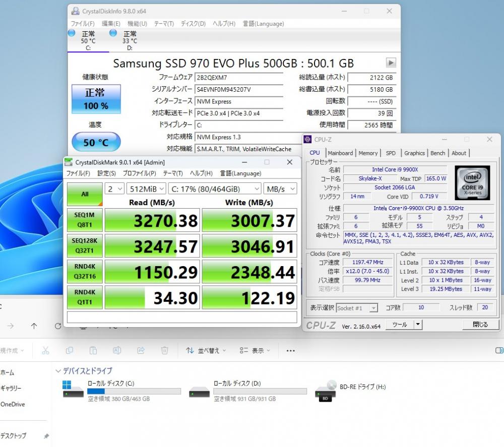Click the firmware field 2B2QEXM7
This screenshot has height=447, width=504.
(x=239, y=78)
